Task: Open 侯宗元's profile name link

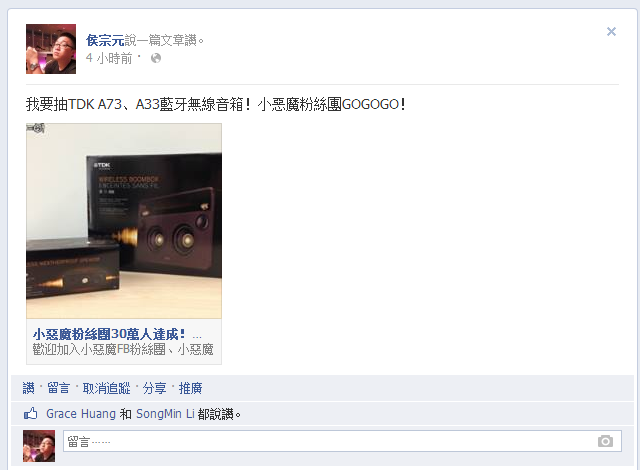Action: [105, 40]
